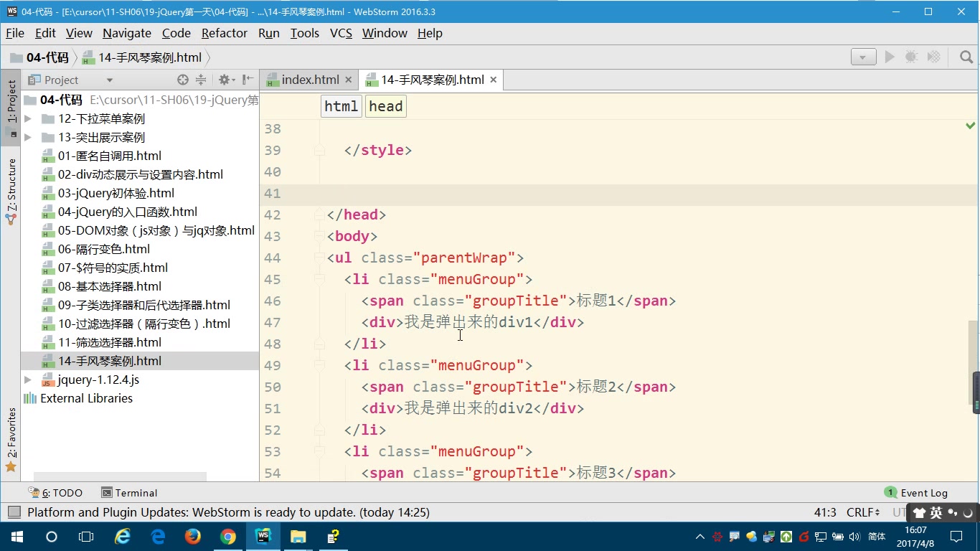Screen dimensions: 980x551
Task: Expand the 13-突出展示案例 folder
Action: (28, 138)
